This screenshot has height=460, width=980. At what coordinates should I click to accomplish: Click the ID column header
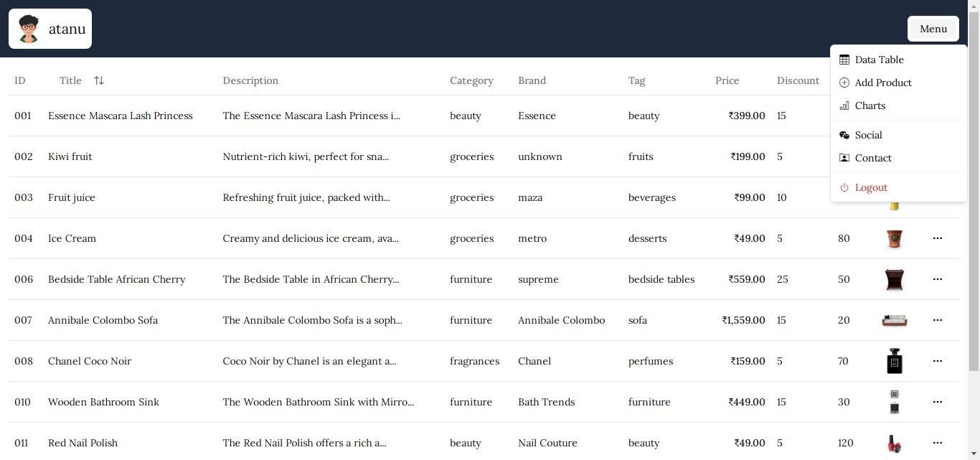[x=20, y=80]
